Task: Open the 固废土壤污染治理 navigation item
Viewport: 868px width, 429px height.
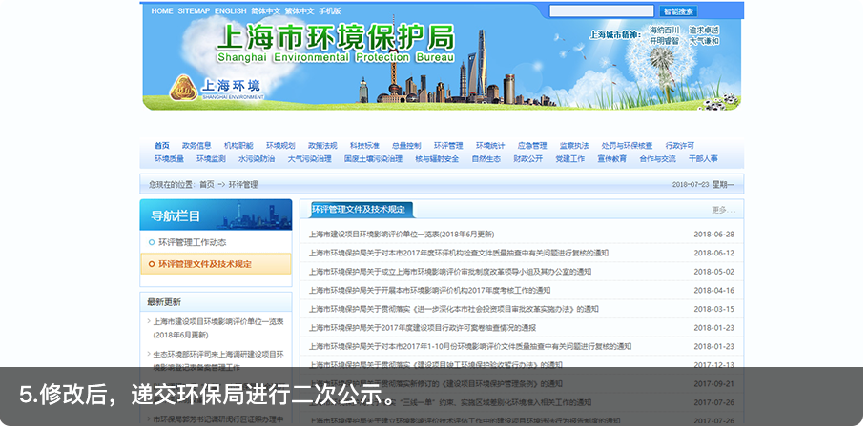Action: (374, 159)
